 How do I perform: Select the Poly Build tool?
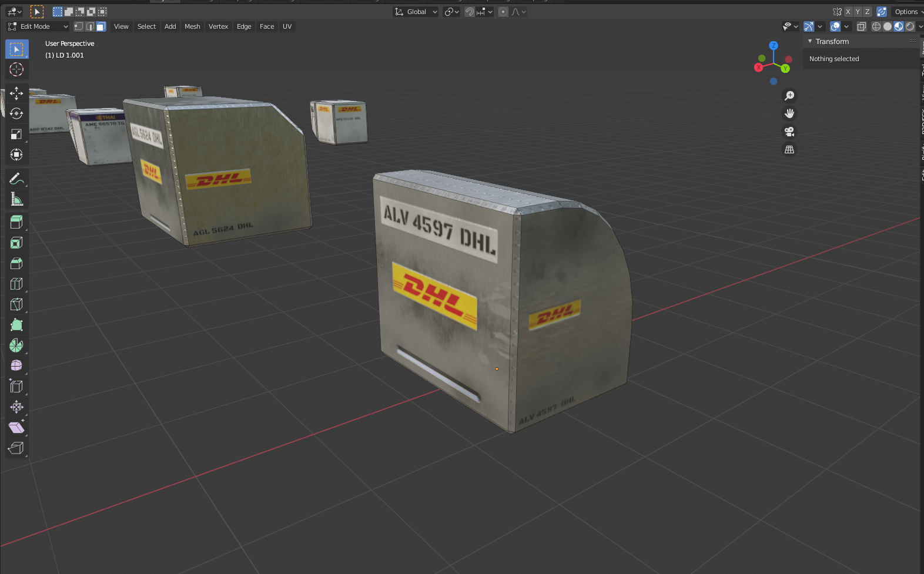click(16, 325)
